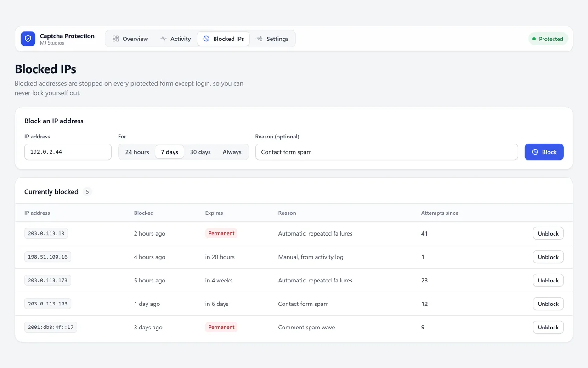Click the attempts value 41
The width and height of the screenshot is (588, 368).
424,233
